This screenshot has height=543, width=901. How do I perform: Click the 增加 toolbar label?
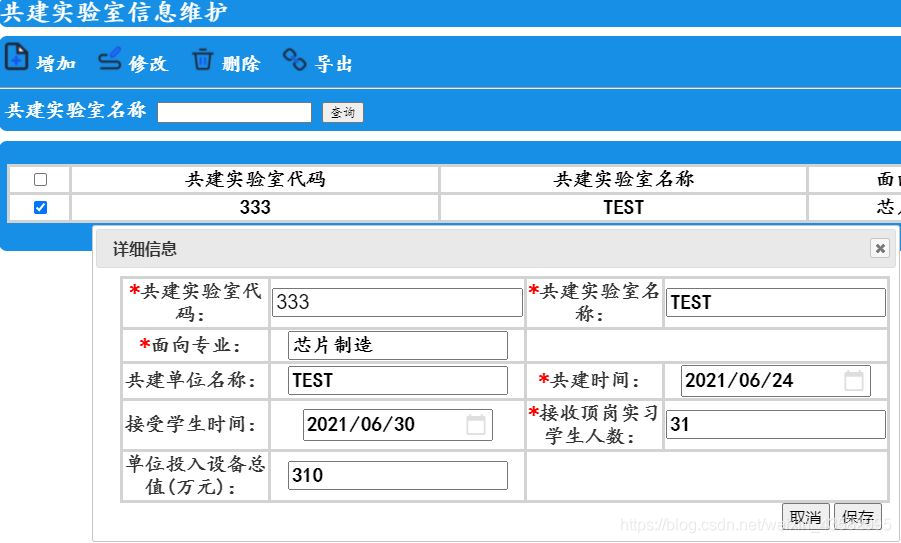(x=56, y=63)
